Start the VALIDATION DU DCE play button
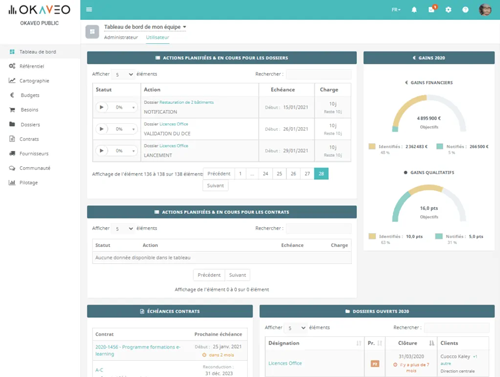This screenshot has height=377, width=500. tap(101, 129)
